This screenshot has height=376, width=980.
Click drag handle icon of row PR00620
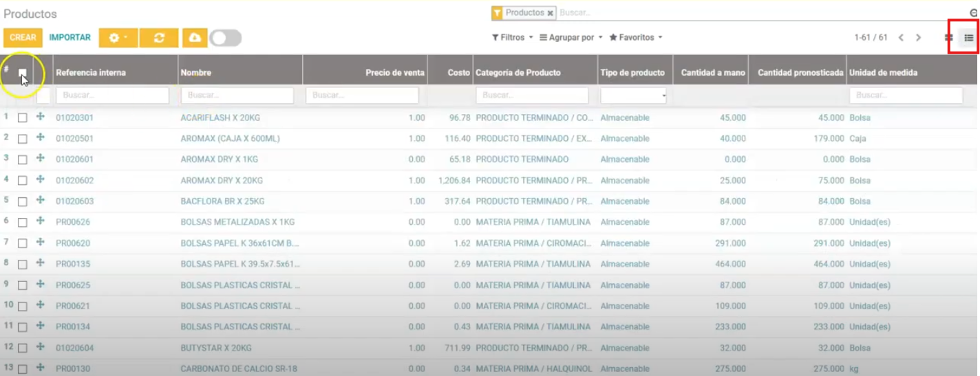tap(41, 242)
